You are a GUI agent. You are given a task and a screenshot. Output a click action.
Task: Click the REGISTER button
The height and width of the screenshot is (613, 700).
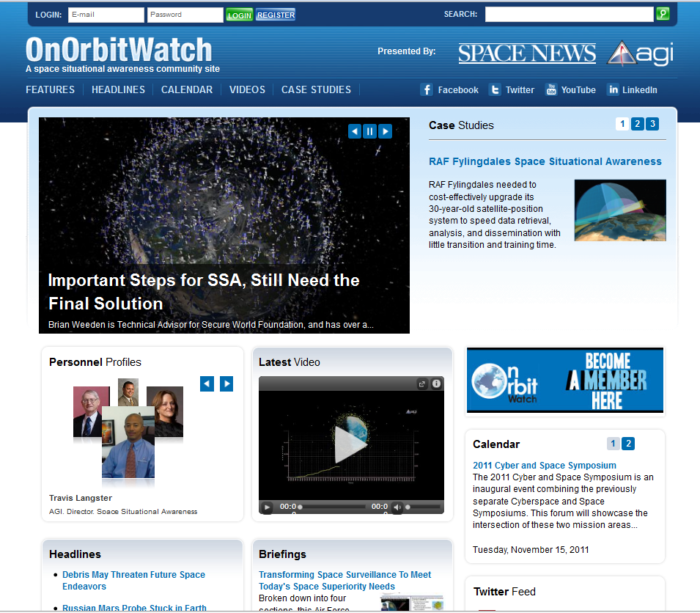276,15
